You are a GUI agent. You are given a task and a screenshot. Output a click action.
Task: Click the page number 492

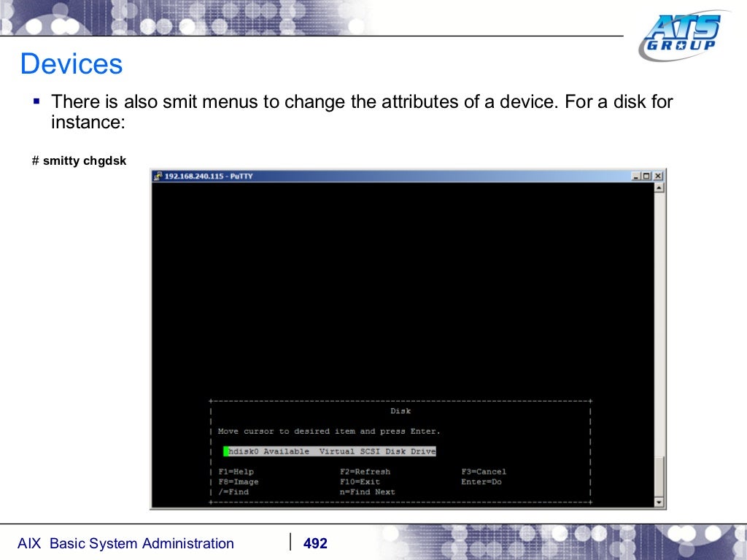coord(315,543)
